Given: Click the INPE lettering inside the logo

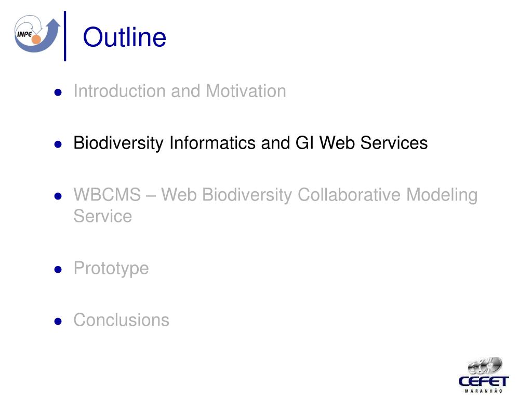Looking at the screenshot, I should (x=25, y=33).
